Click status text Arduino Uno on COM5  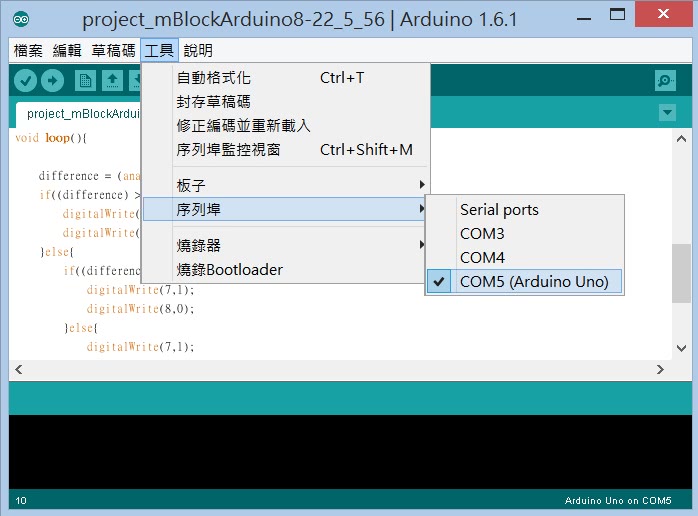coord(618,501)
